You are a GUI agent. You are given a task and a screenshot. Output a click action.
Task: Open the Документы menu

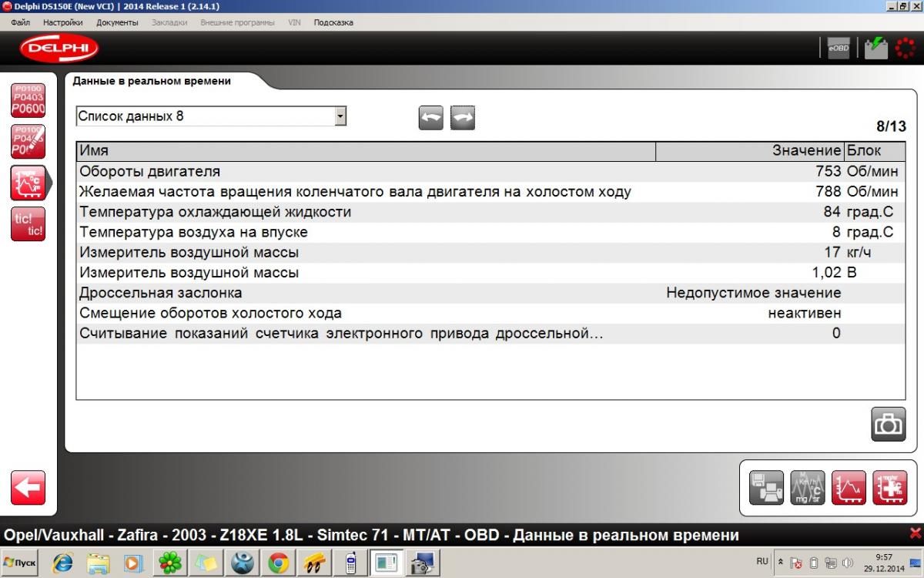(x=117, y=22)
